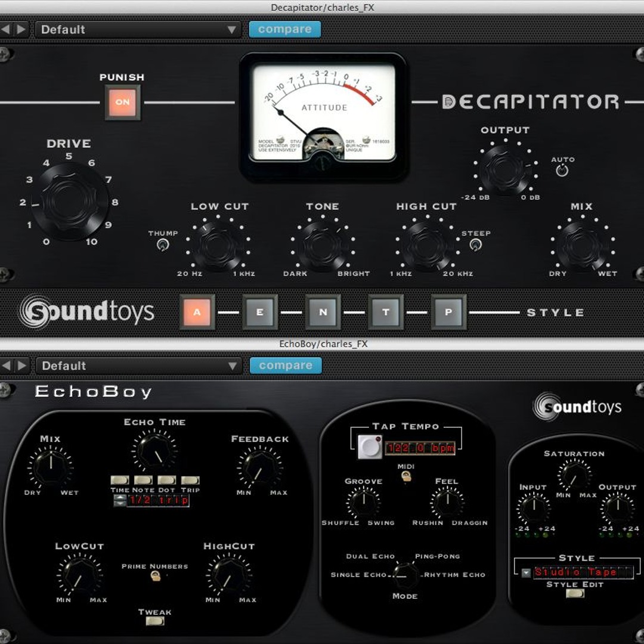Expand the EchoBoy Style selector arrow
The width and height of the screenshot is (644, 644).
(x=526, y=573)
